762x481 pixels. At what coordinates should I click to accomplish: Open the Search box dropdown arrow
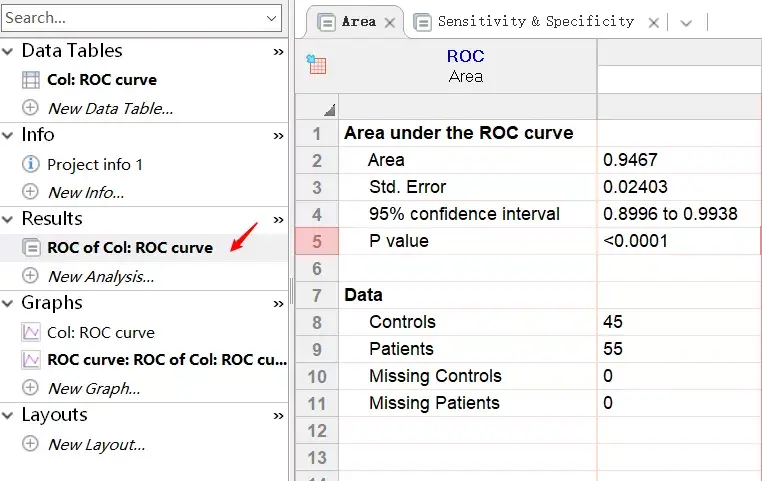click(x=272, y=18)
